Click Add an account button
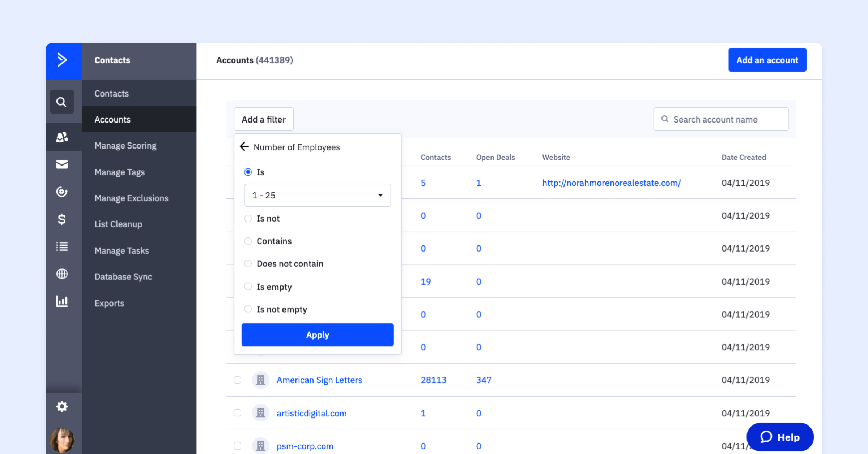This screenshot has width=868, height=454. pyautogui.click(x=766, y=60)
